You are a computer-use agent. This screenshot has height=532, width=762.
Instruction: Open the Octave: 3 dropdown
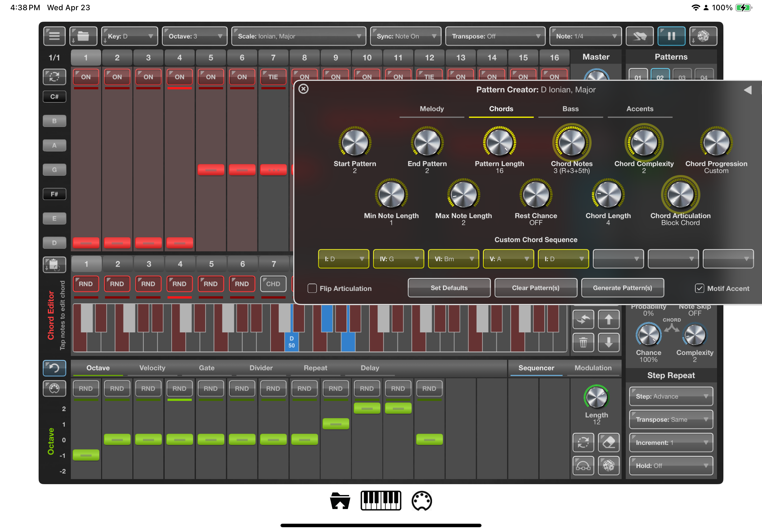pos(194,36)
